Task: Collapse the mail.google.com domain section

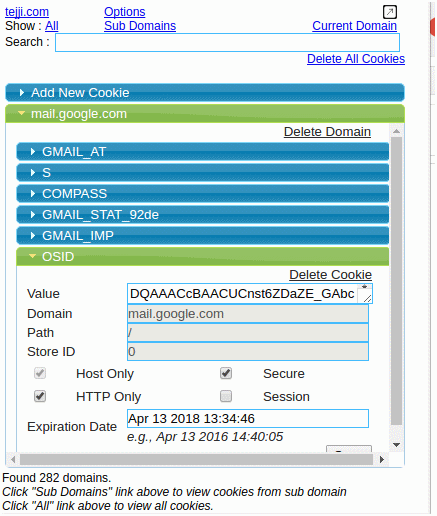Action: coord(205,114)
